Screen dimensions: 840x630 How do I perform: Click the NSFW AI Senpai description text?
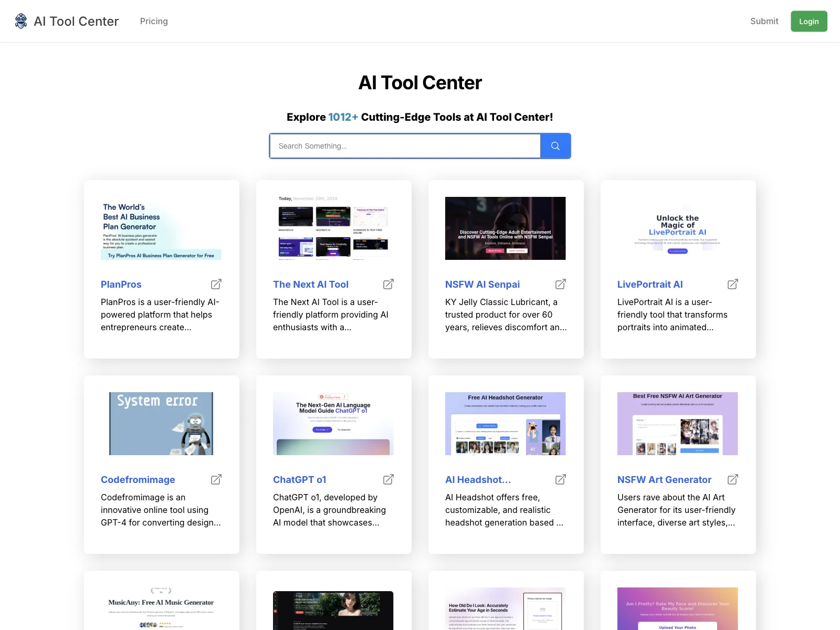506,314
